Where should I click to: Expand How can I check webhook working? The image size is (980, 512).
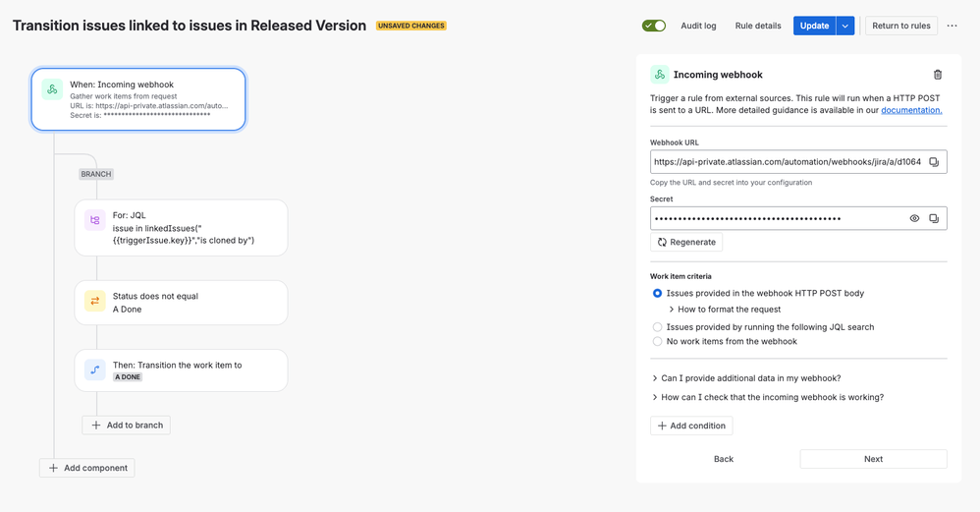coord(768,397)
